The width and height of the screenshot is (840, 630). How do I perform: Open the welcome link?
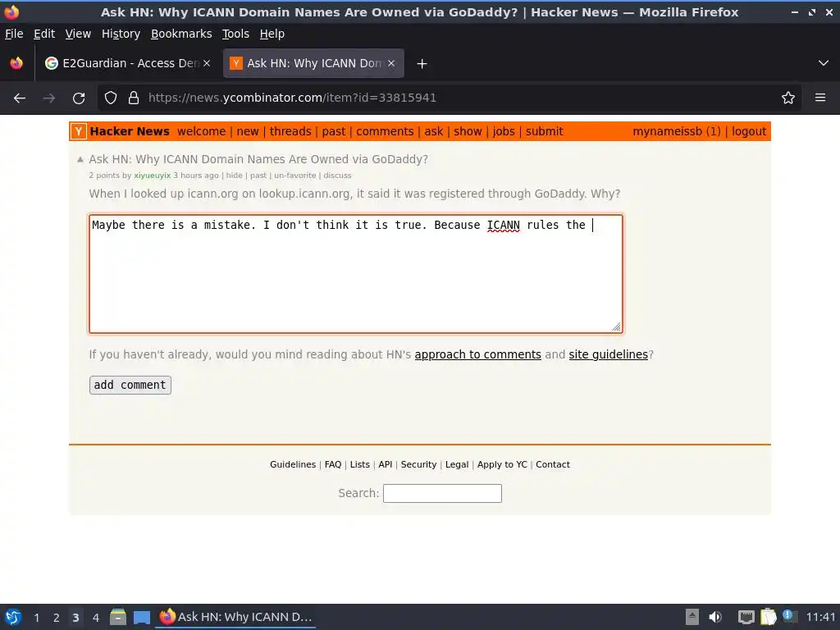202,131
